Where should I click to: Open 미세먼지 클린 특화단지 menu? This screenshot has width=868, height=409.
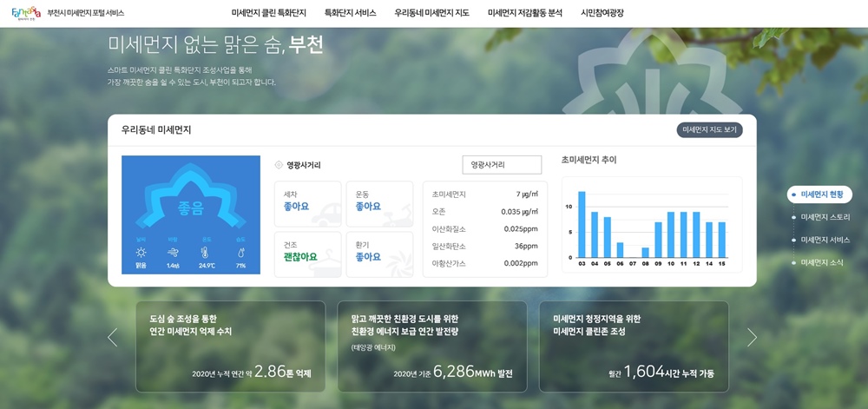268,13
